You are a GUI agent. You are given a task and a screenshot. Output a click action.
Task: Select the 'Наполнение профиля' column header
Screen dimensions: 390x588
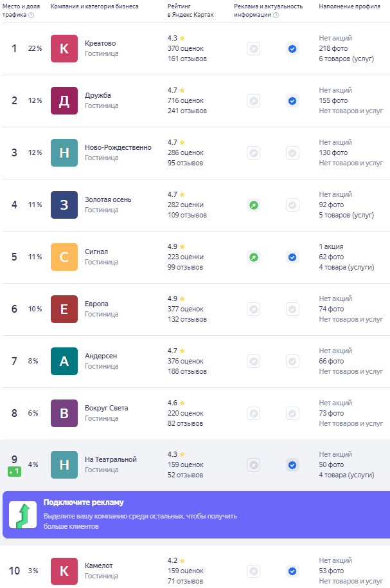pos(349,6)
